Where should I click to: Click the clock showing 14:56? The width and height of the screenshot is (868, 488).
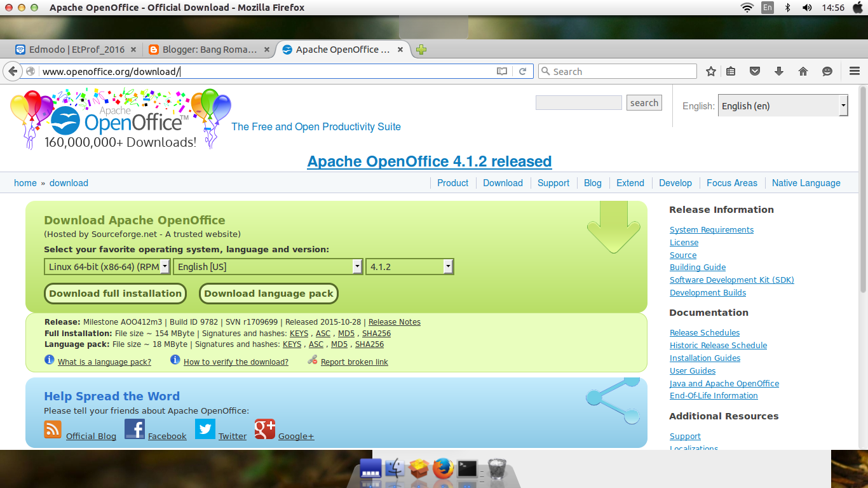832,8
